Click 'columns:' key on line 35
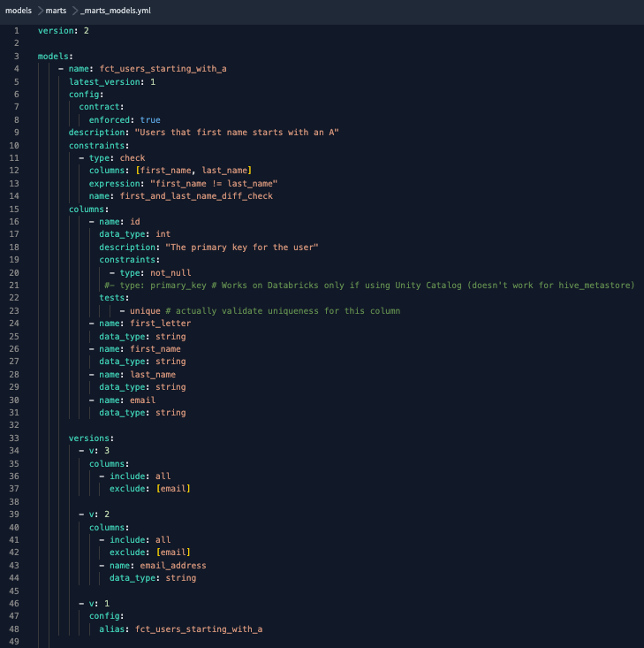 (109, 464)
